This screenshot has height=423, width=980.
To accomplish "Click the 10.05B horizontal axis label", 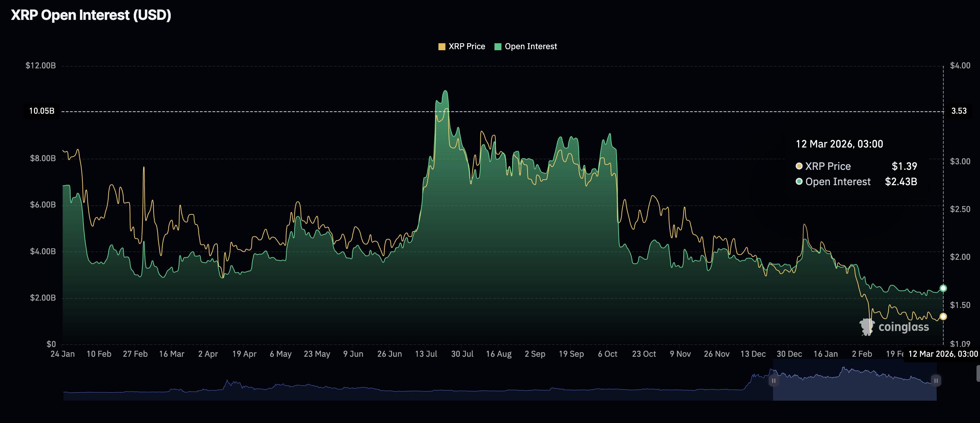I will [42, 111].
